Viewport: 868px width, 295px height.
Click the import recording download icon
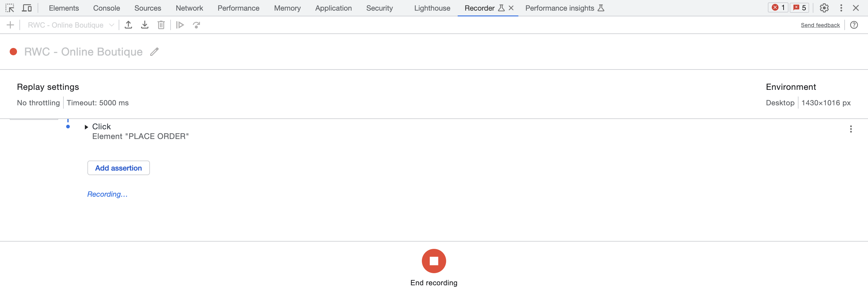pyautogui.click(x=144, y=25)
